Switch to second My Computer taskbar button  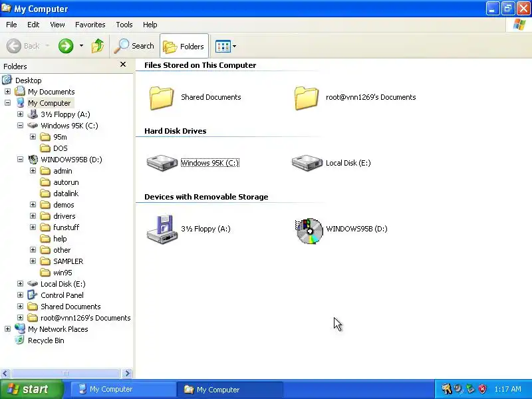[x=230, y=390]
